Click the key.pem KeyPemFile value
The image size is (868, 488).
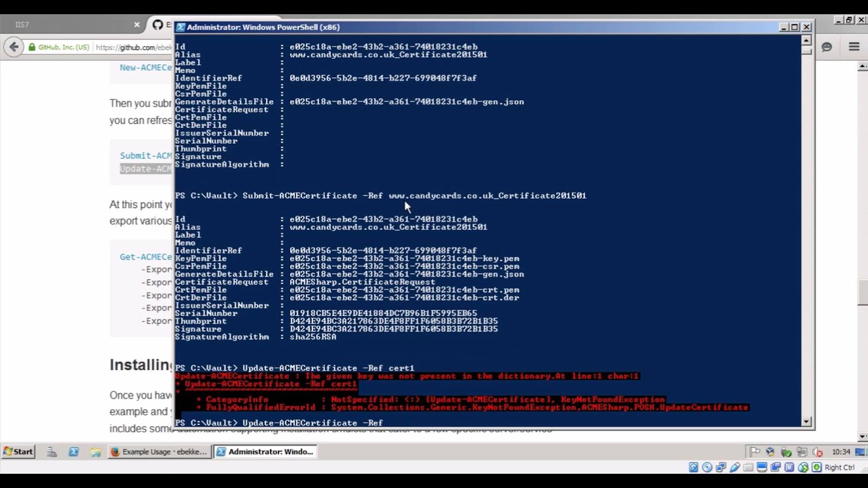[404, 258]
